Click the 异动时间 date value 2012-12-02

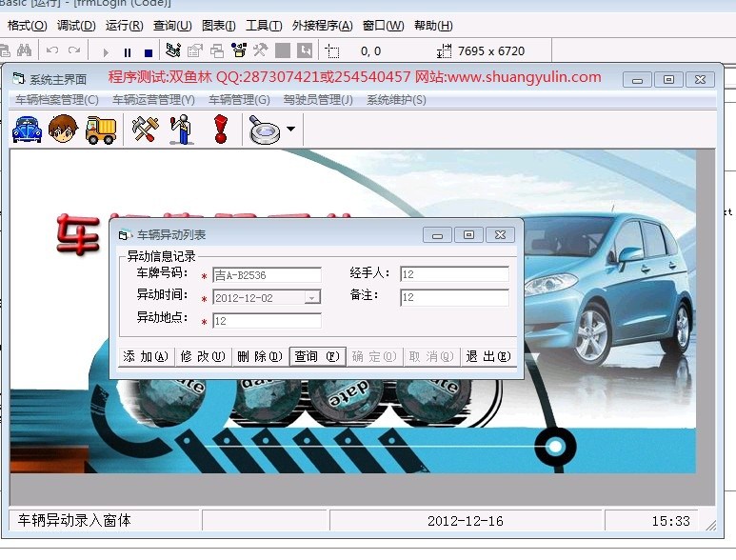(x=244, y=298)
